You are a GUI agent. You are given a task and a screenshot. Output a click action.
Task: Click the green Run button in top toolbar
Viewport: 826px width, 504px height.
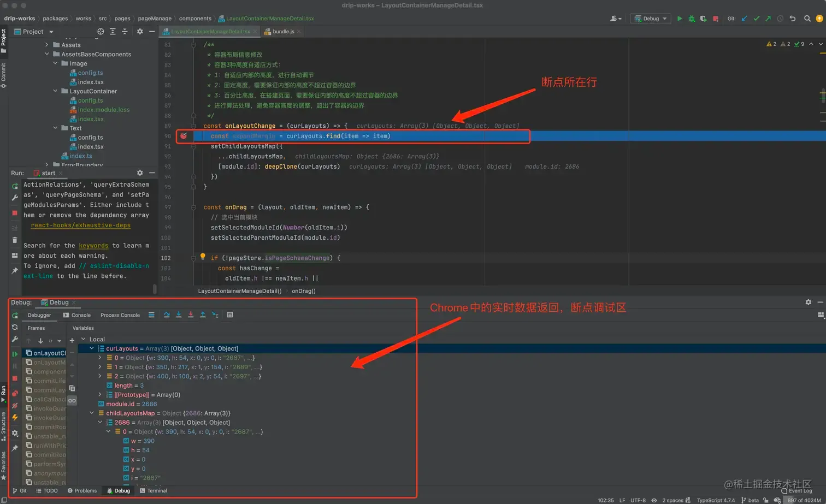(680, 19)
